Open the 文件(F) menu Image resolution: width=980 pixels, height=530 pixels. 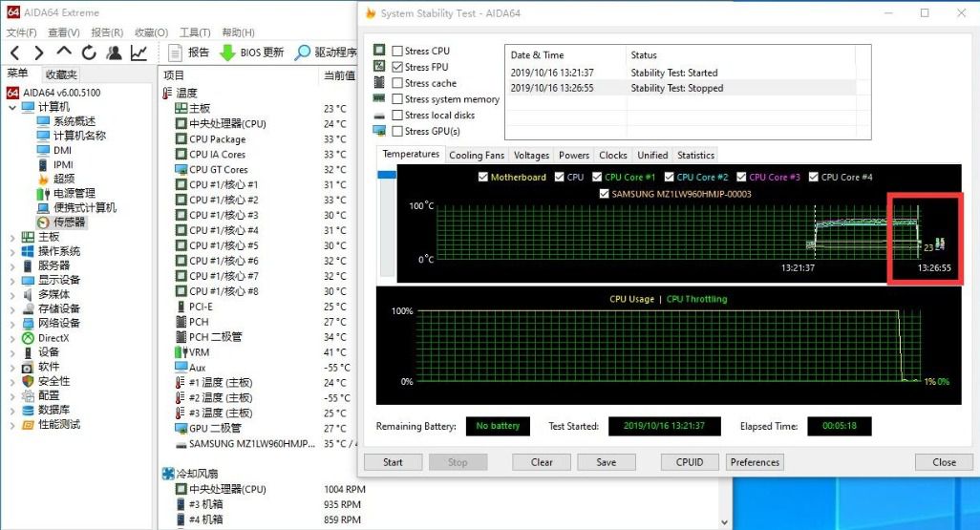tap(22, 32)
